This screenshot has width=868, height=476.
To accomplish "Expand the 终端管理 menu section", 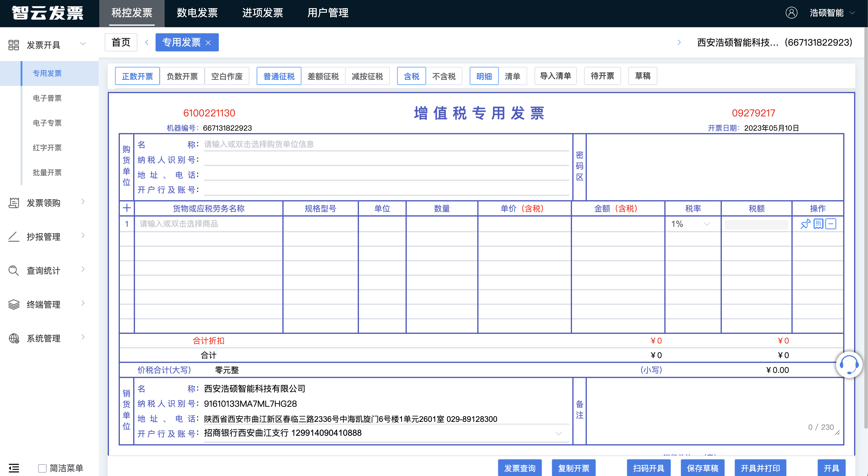I will 83,303.
